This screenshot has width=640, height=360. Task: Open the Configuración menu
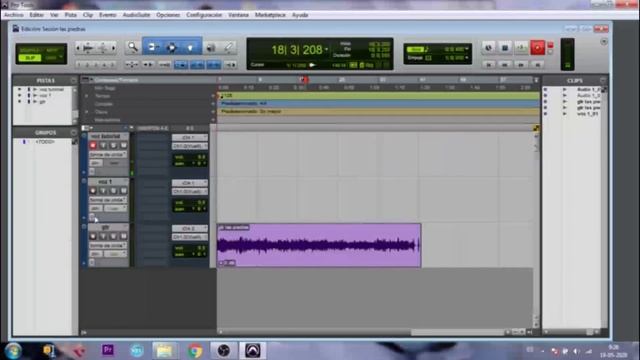tap(204, 15)
